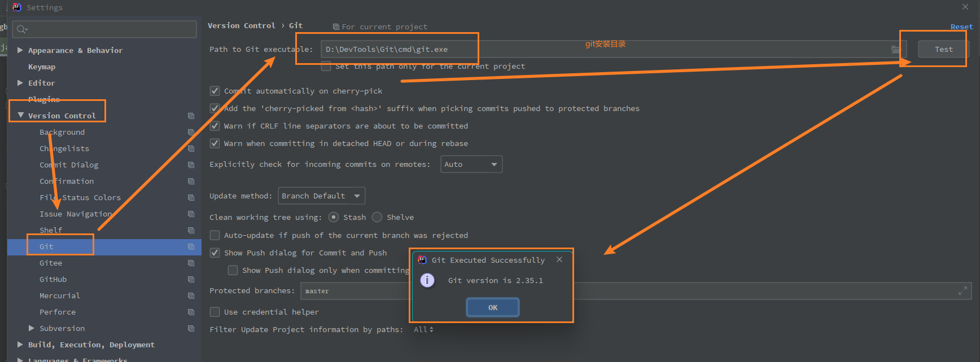Open Keymap settings page
This screenshot has width=980, height=362.
pyautogui.click(x=42, y=67)
